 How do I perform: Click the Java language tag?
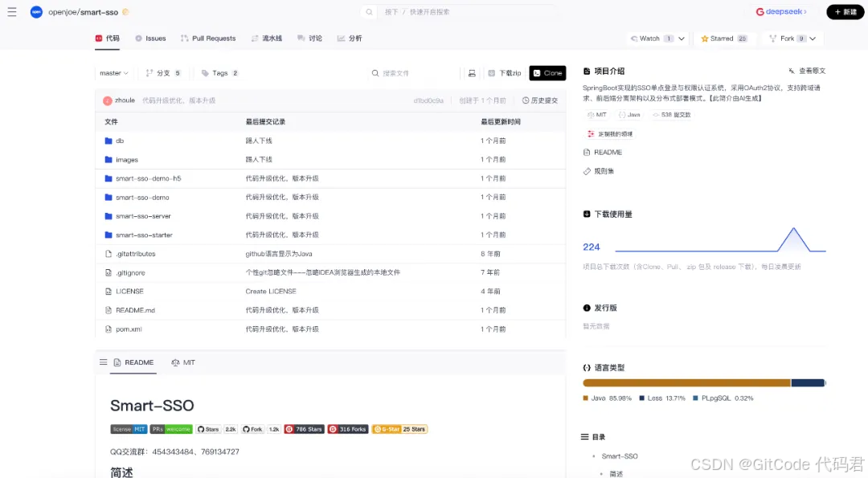(x=629, y=115)
